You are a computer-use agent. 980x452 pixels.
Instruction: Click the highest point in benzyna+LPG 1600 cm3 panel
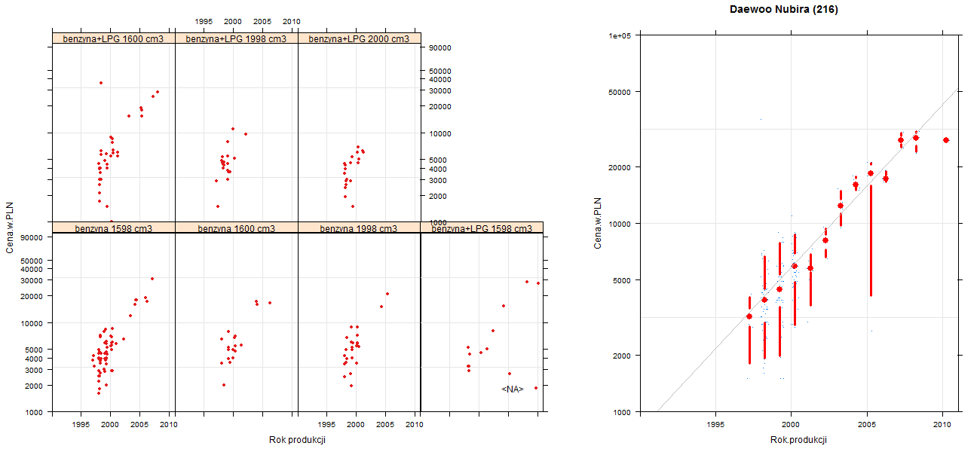(101, 83)
